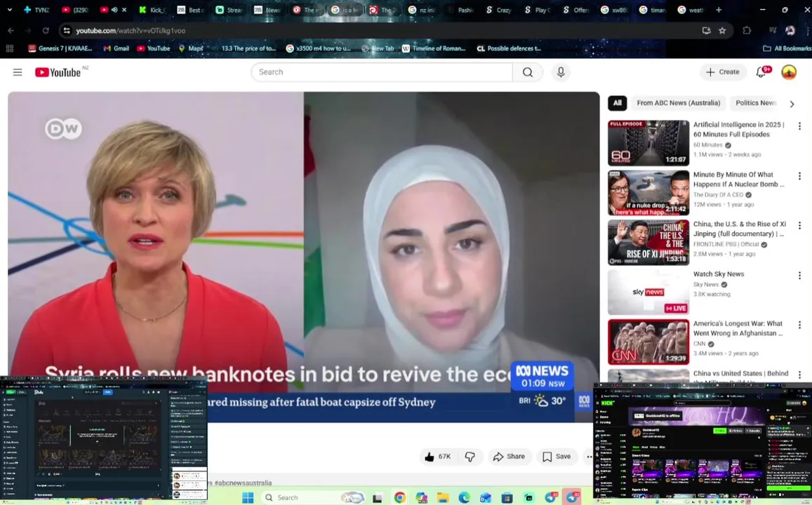Share the video

tap(509, 457)
